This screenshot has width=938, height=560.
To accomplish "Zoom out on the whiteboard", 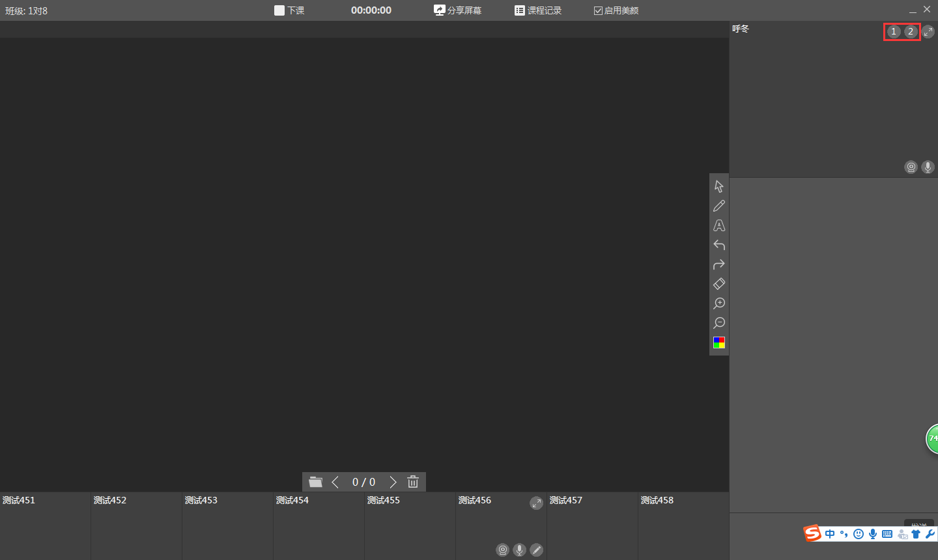I will click(718, 323).
